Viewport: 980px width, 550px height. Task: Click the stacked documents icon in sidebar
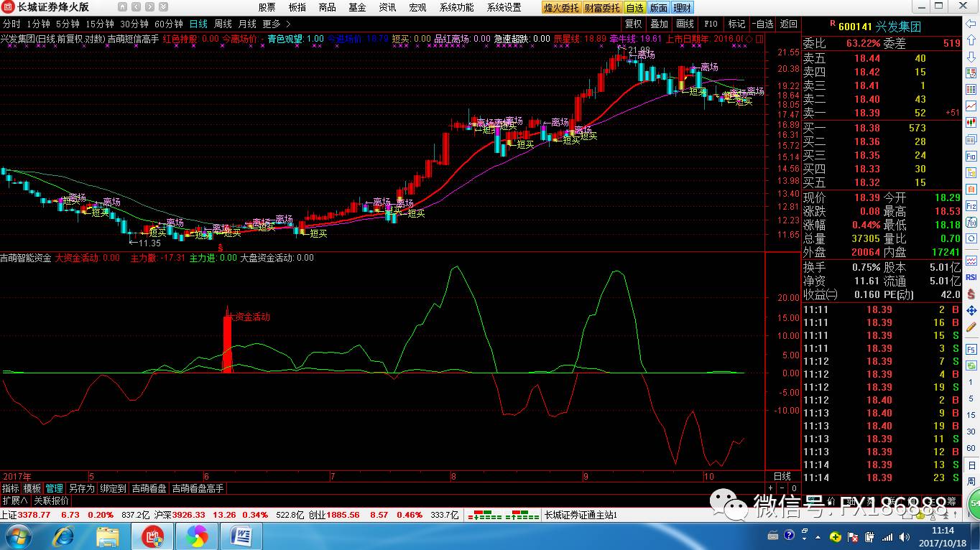click(971, 139)
